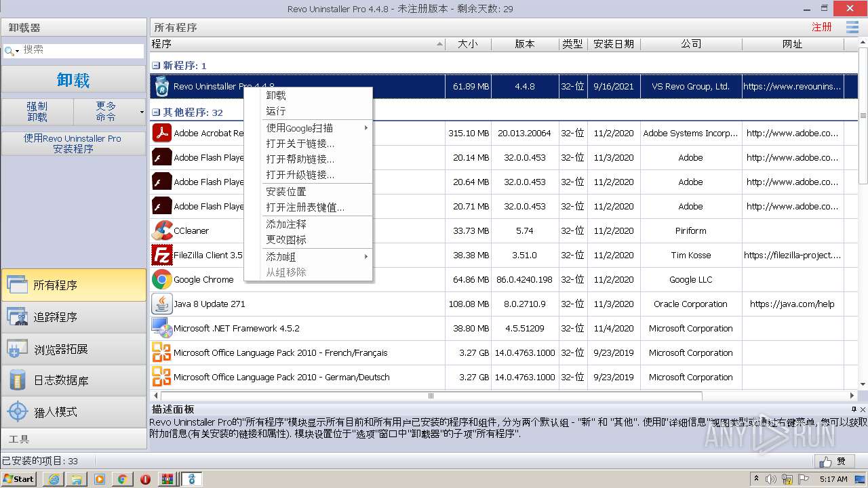Click the Chrome icon in taskbar

(x=123, y=479)
